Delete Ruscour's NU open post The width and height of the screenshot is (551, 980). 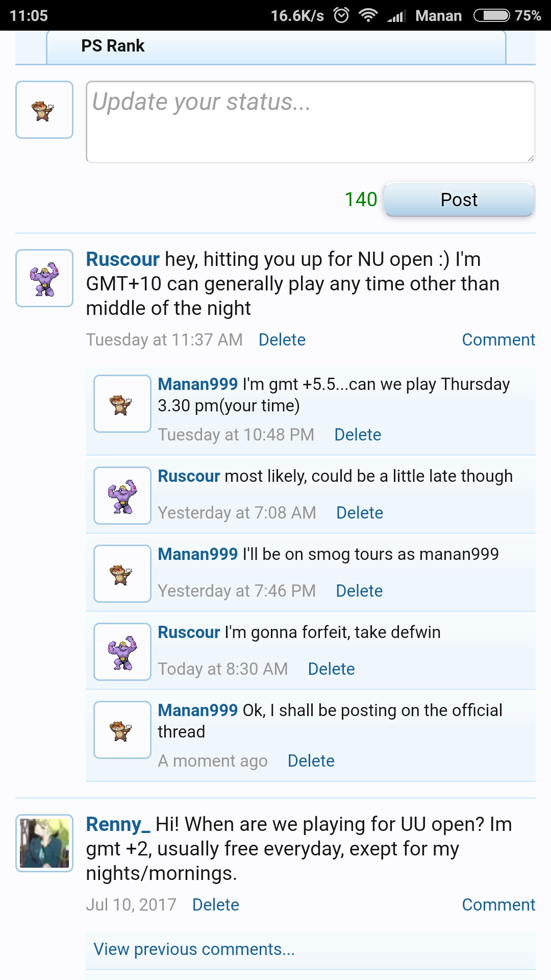tap(282, 340)
